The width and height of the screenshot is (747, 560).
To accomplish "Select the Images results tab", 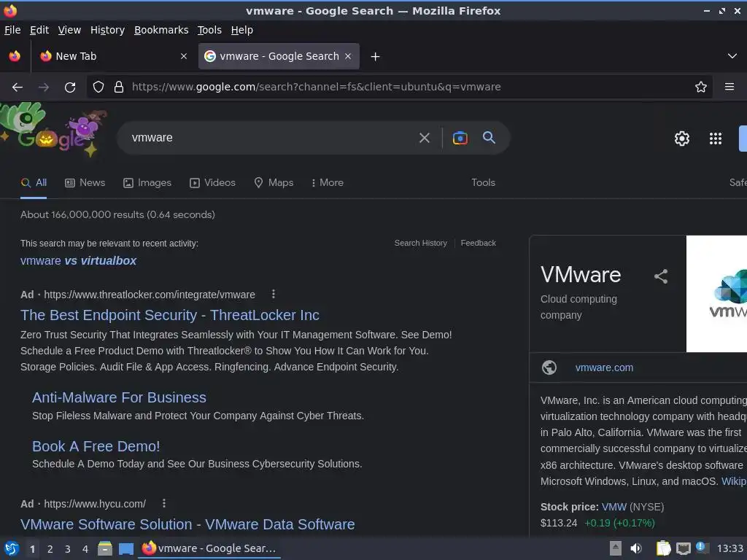I will tap(147, 183).
